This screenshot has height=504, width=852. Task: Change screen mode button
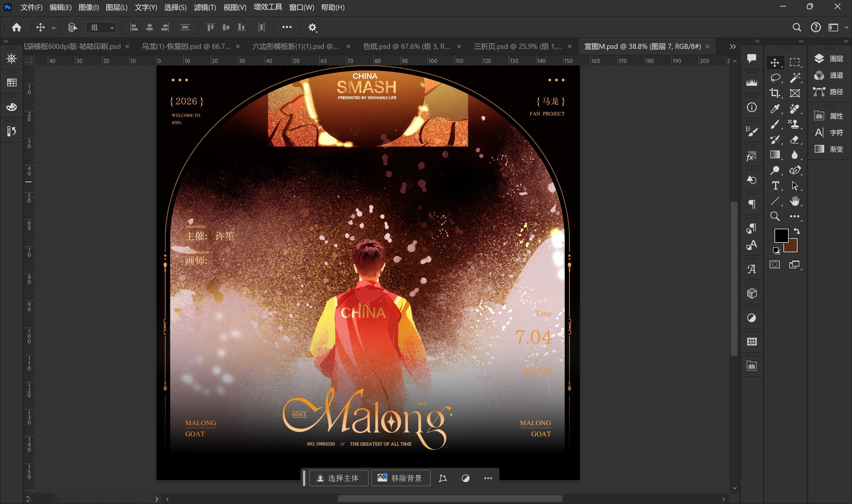click(794, 264)
